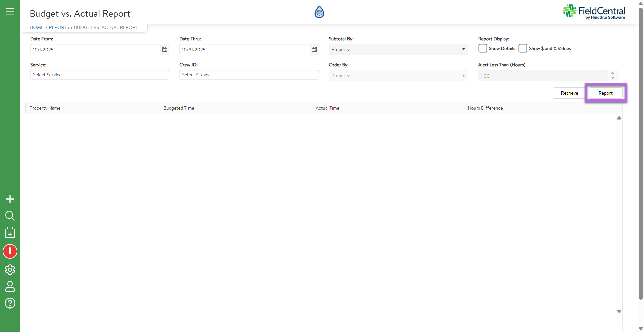Click the calendar add icon in sidebar
The image size is (644, 332).
(x=10, y=233)
